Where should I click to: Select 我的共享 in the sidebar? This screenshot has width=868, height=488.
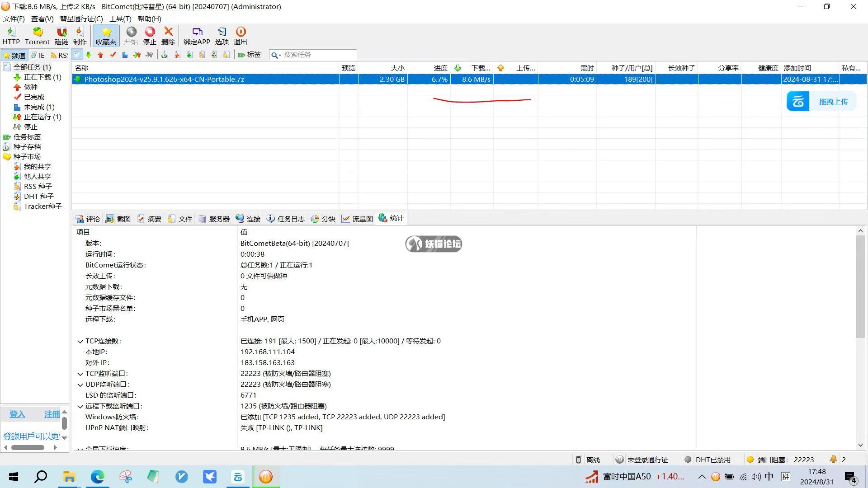coord(33,166)
